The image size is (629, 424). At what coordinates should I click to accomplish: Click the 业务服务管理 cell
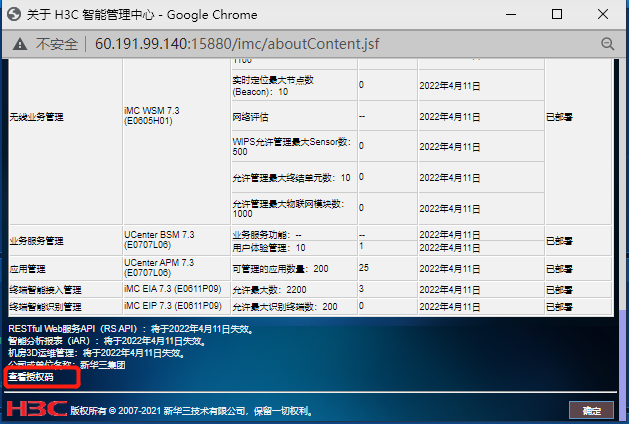click(x=66, y=241)
